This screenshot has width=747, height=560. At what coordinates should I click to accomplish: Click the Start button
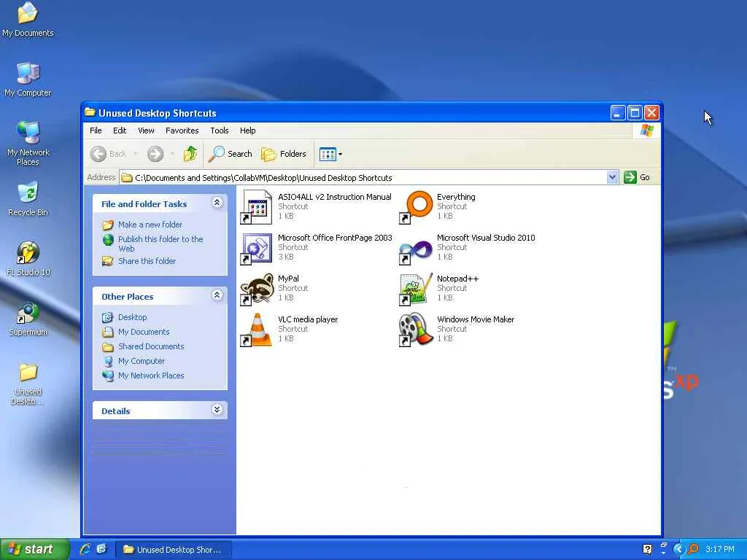[34, 550]
